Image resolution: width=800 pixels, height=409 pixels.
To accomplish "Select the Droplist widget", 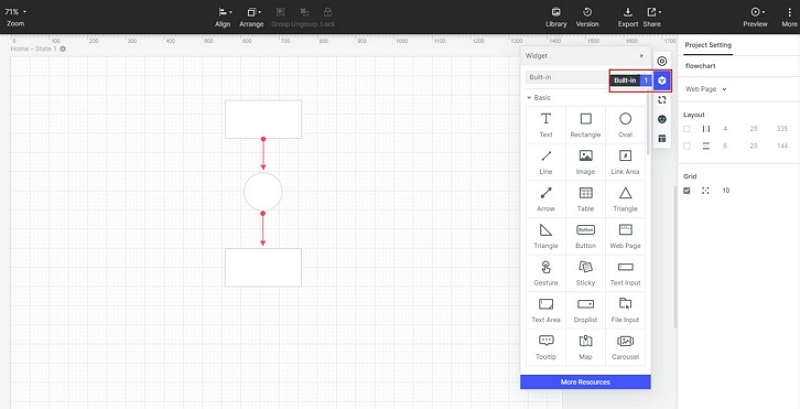I will 585,310.
